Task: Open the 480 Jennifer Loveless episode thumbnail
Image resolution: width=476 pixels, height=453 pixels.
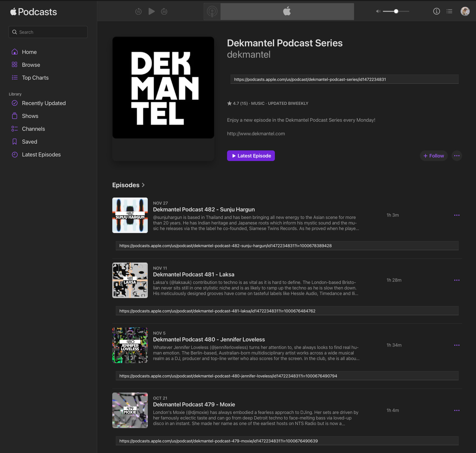Action: click(x=130, y=345)
